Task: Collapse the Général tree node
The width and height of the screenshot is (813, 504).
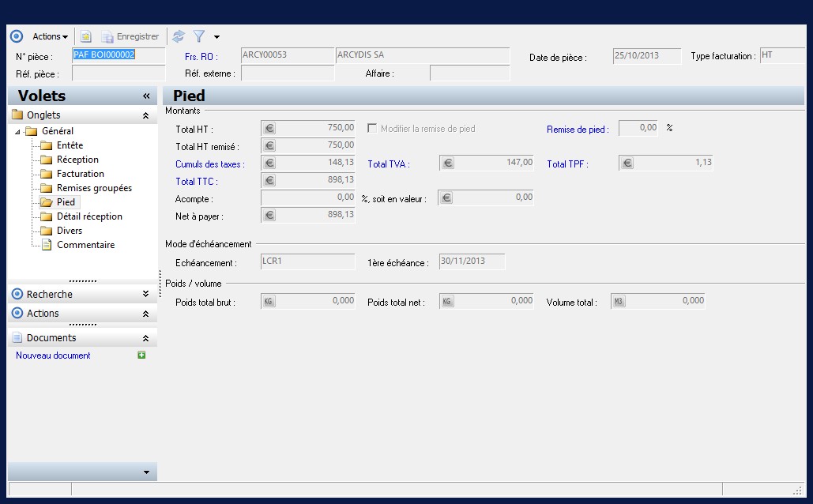Action: pos(18,131)
